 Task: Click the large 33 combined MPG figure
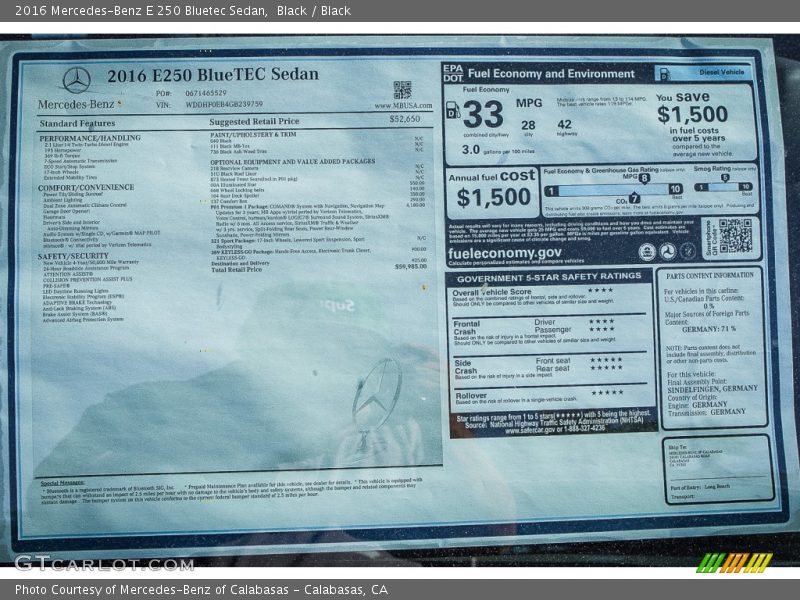[483, 114]
